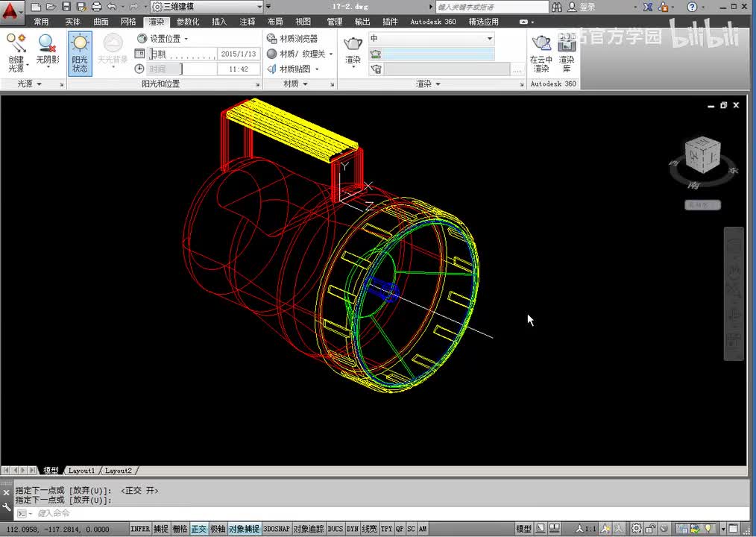Open the 三维建模 workspace dropdown
756x537 pixels.
pyautogui.click(x=207, y=7)
